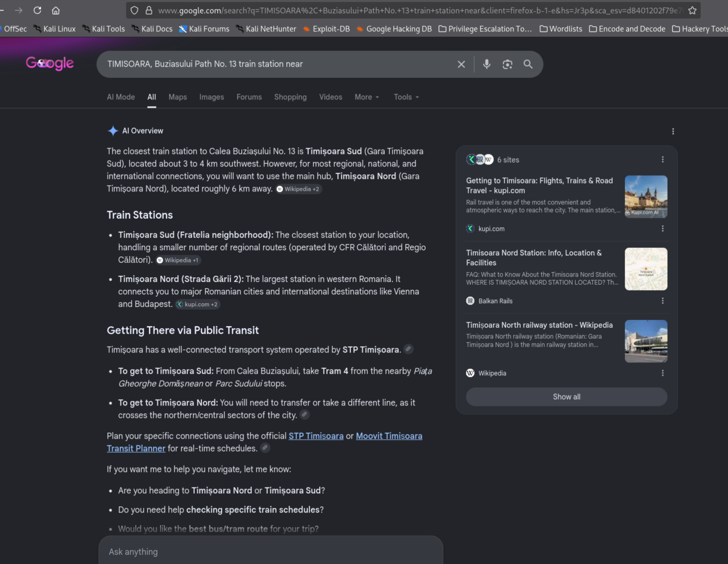This screenshot has height=564, width=728.
Task: Click the 'Train Stations' heading
Action: (140, 215)
